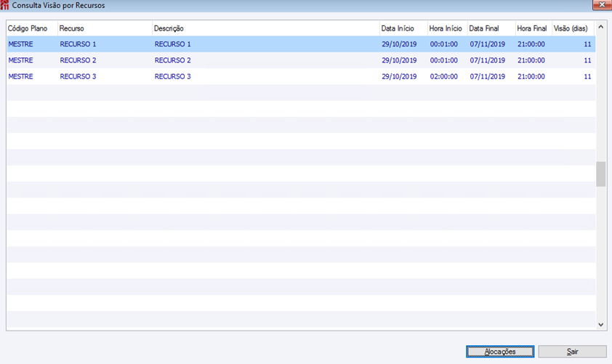Click Visão value 11 in RECURSO 2 row
Image resolution: width=612 pixels, height=364 pixels.
pos(587,60)
